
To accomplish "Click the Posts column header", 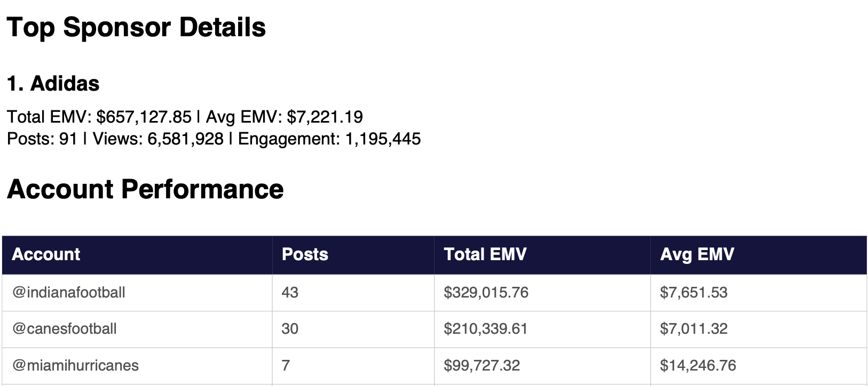I will pyautogui.click(x=305, y=254).
